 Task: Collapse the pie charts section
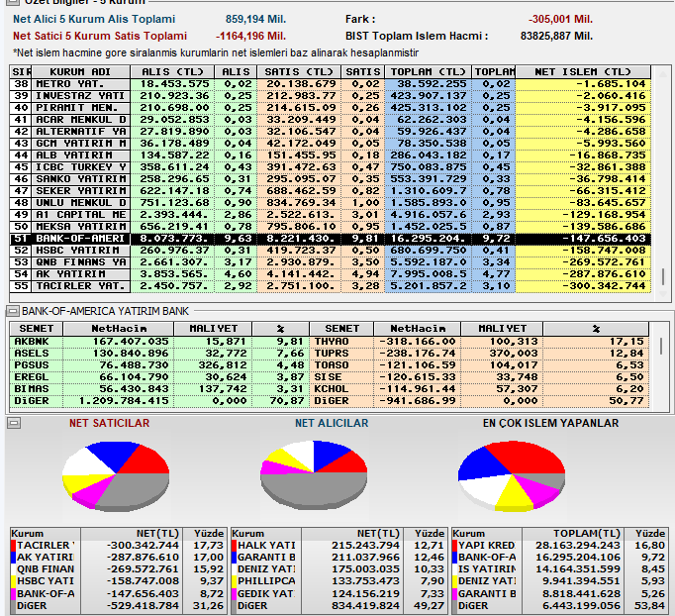click(x=14, y=423)
